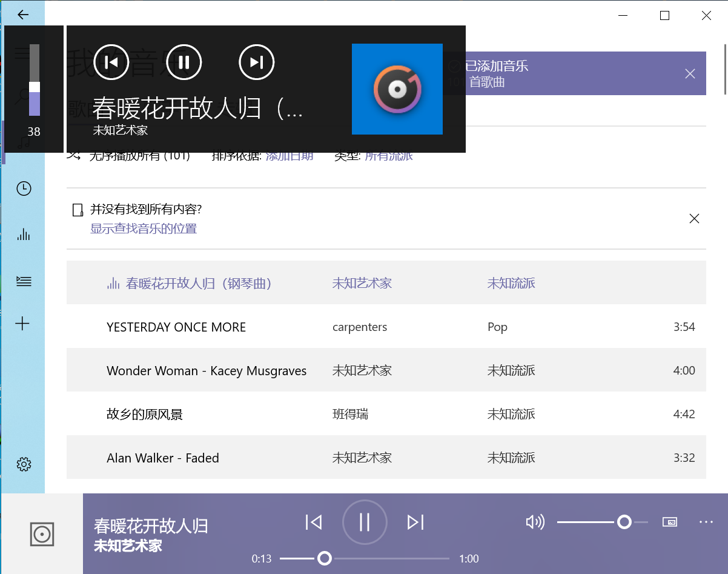Go back using the top-left arrow

coord(23,15)
